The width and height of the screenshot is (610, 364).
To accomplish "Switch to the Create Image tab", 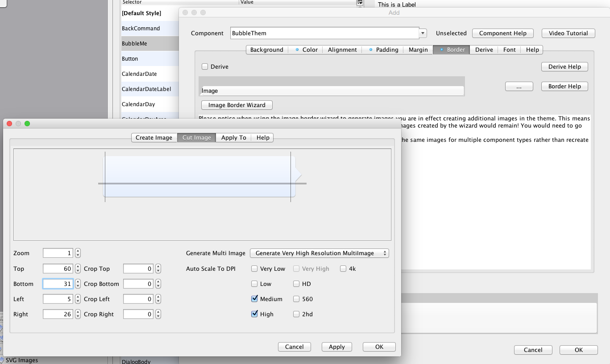I will point(154,137).
